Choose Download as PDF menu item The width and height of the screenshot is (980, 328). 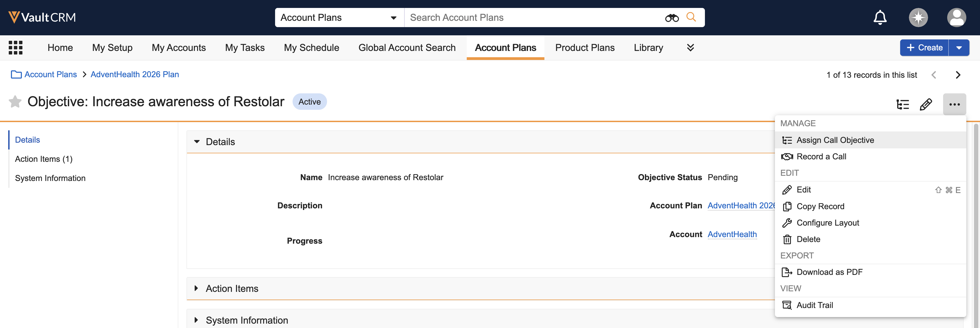(x=829, y=272)
